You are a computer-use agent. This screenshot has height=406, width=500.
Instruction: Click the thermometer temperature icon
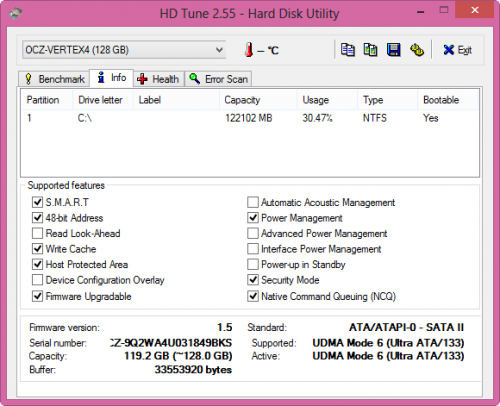pyautogui.click(x=249, y=50)
